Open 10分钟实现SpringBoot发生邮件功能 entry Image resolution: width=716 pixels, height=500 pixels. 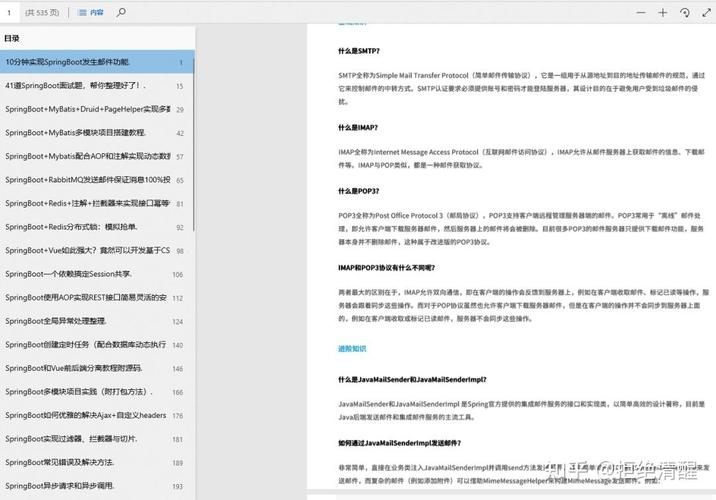(97, 62)
